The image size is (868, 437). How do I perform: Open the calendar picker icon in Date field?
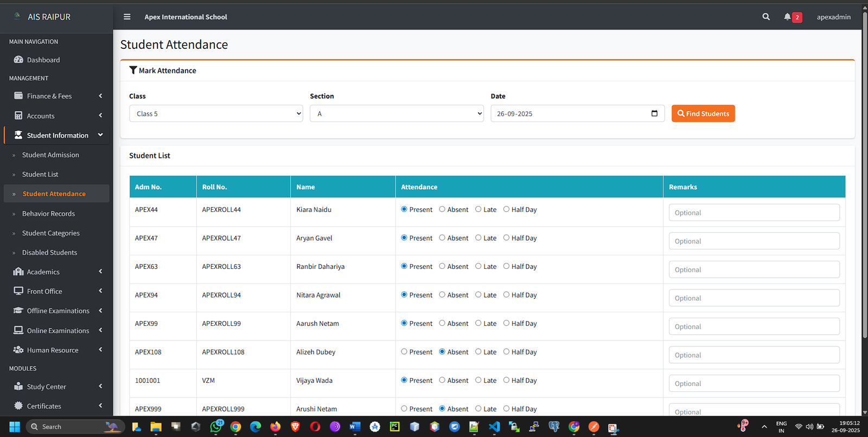pyautogui.click(x=654, y=113)
